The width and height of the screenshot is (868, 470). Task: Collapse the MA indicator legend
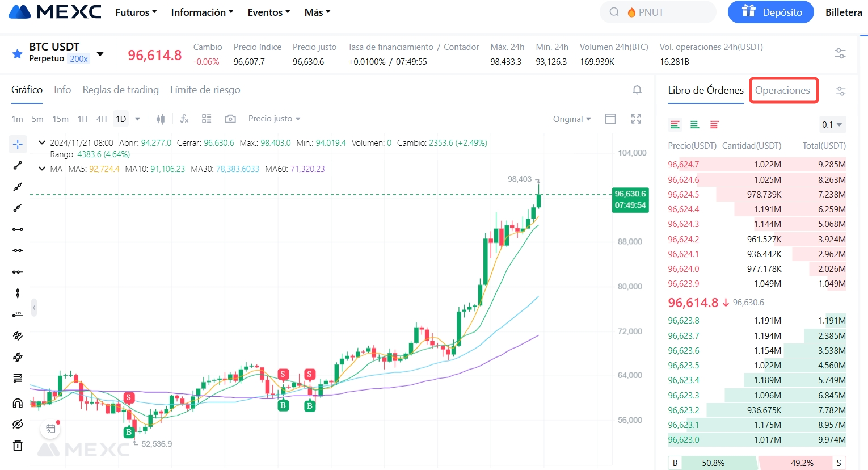[x=41, y=169]
